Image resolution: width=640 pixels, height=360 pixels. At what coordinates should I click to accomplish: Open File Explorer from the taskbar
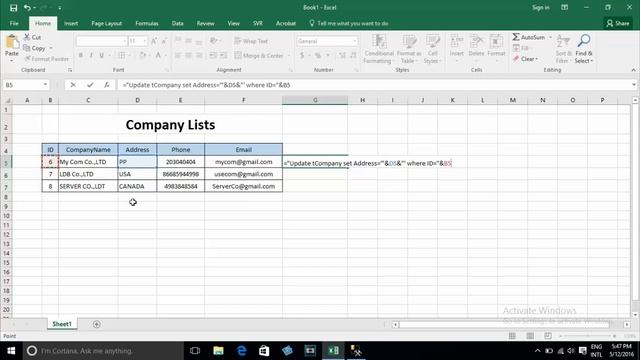tap(218, 351)
